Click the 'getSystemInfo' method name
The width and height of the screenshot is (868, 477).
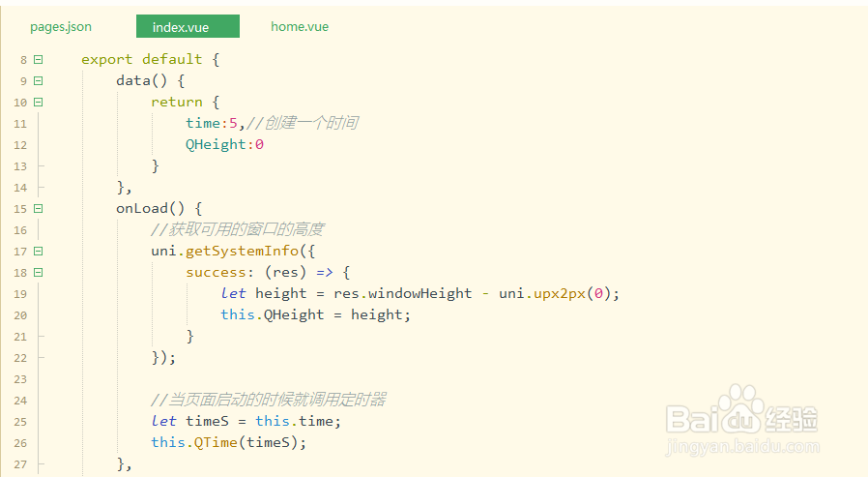click(242, 251)
